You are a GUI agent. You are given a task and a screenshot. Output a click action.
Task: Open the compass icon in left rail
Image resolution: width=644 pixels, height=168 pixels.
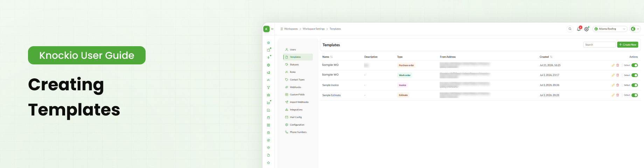pyautogui.click(x=268, y=140)
